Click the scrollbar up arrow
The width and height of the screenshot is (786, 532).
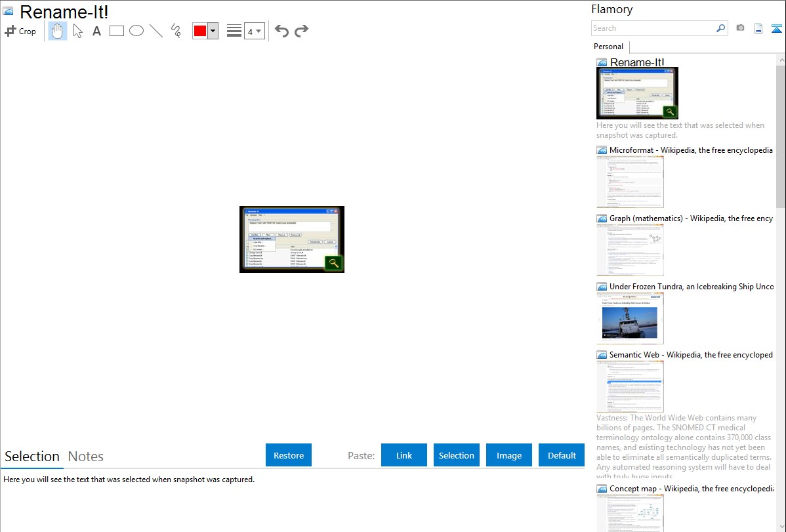781,60
